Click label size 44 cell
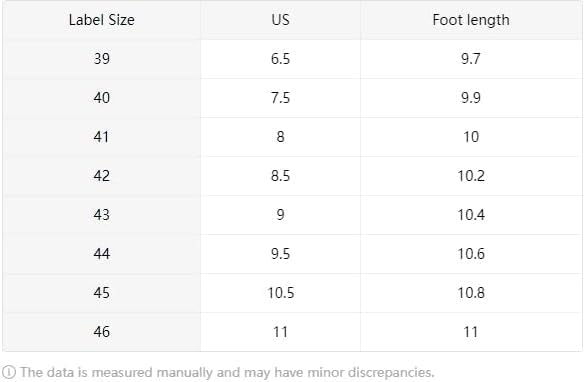The image size is (585, 382). pyautogui.click(x=101, y=254)
